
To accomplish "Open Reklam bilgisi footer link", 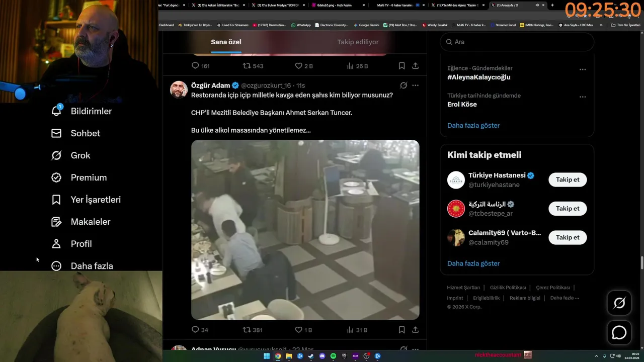I will tap(525, 298).
